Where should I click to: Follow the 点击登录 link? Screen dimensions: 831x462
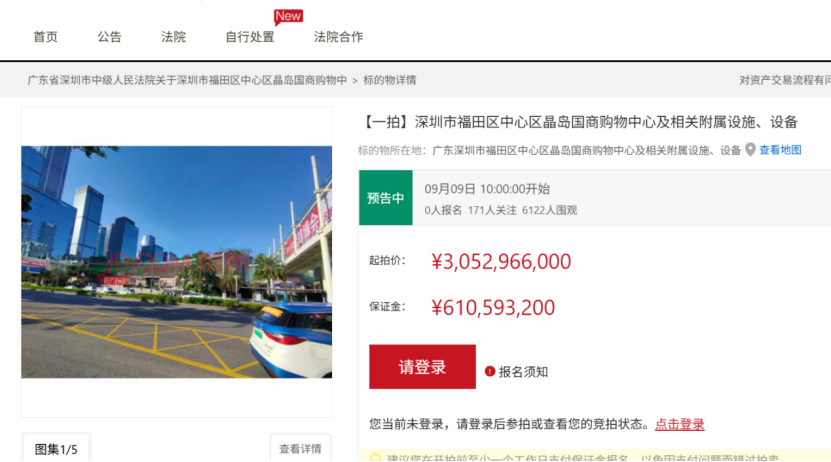tap(679, 424)
